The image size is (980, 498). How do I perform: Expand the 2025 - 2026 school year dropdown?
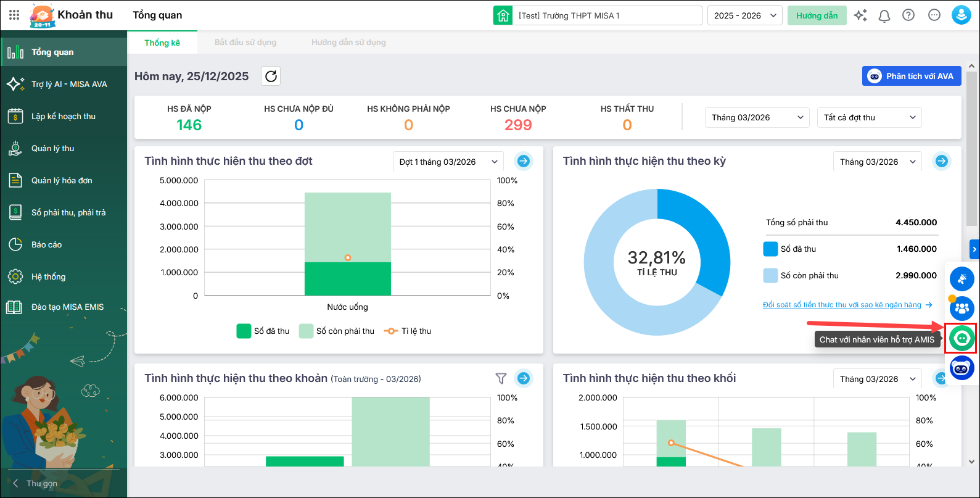[x=744, y=15]
